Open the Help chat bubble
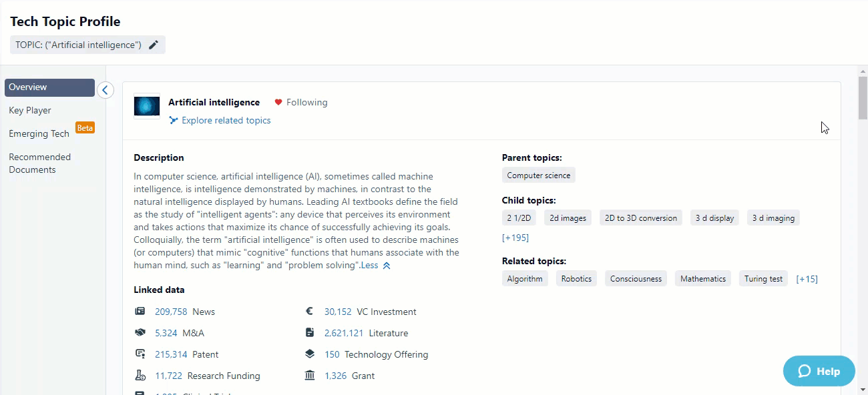This screenshot has height=395, width=868. [x=819, y=371]
